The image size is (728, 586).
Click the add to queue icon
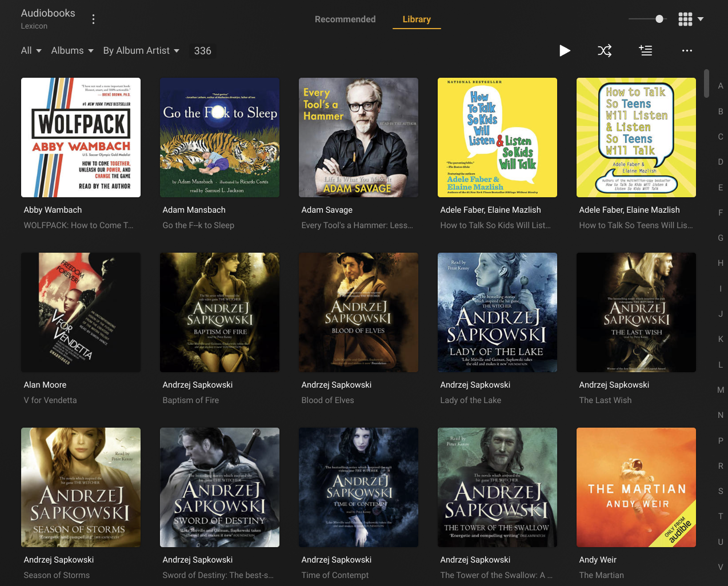coord(646,51)
